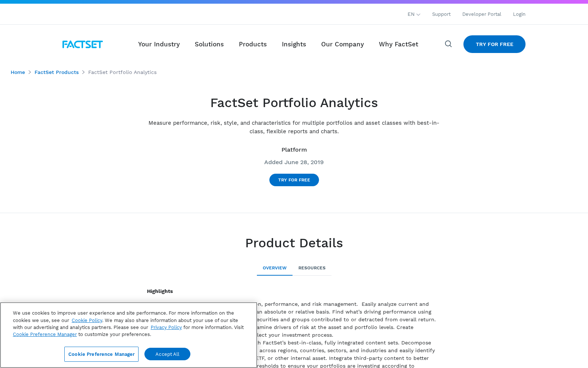Image resolution: width=588 pixels, height=368 pixels.
Task: Go to the Home breadcrumb
Action: coord(18,72)
